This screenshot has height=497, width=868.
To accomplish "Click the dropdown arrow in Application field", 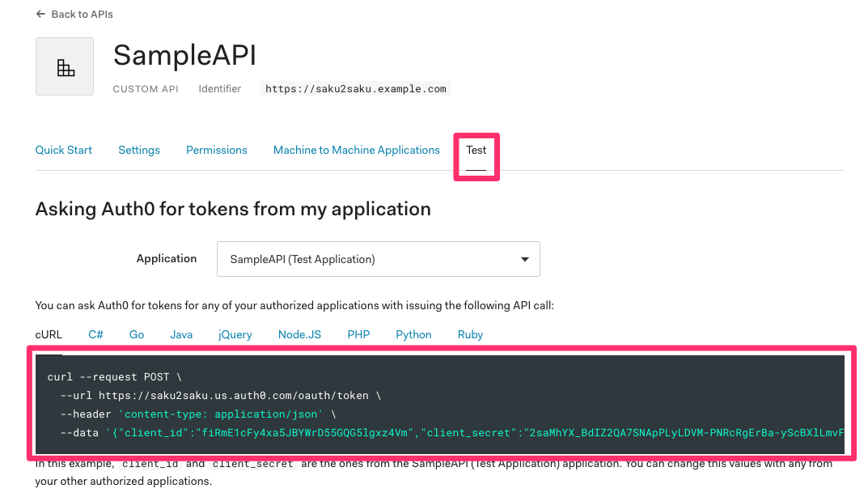I will click(x=524, y=259).
